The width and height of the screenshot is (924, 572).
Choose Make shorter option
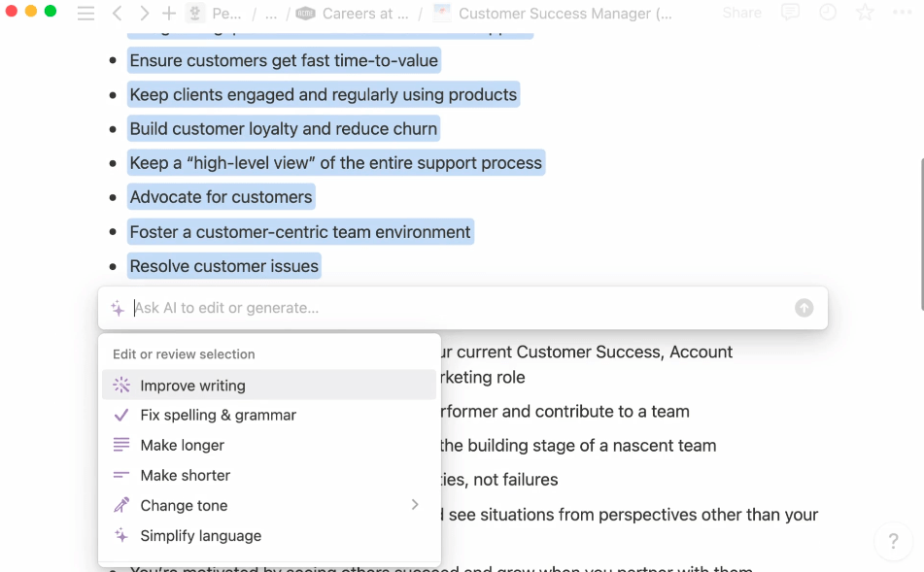(x=185, y=475)
